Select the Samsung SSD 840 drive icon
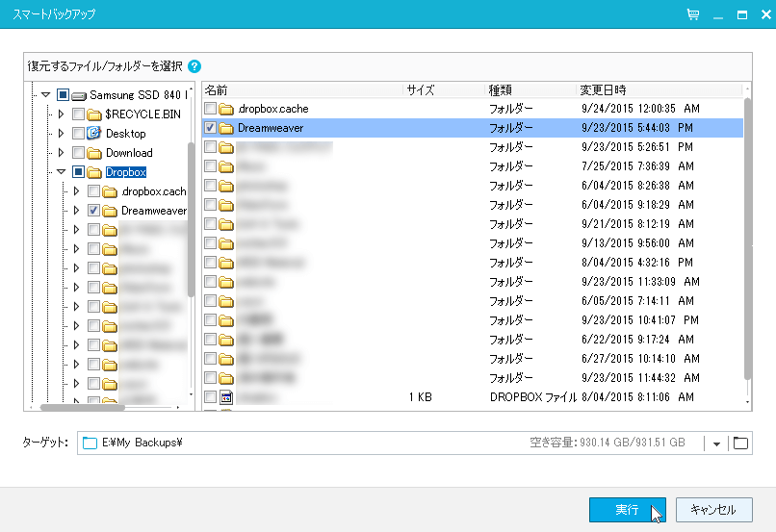776x532 pixels. click(x=79, y=95)
